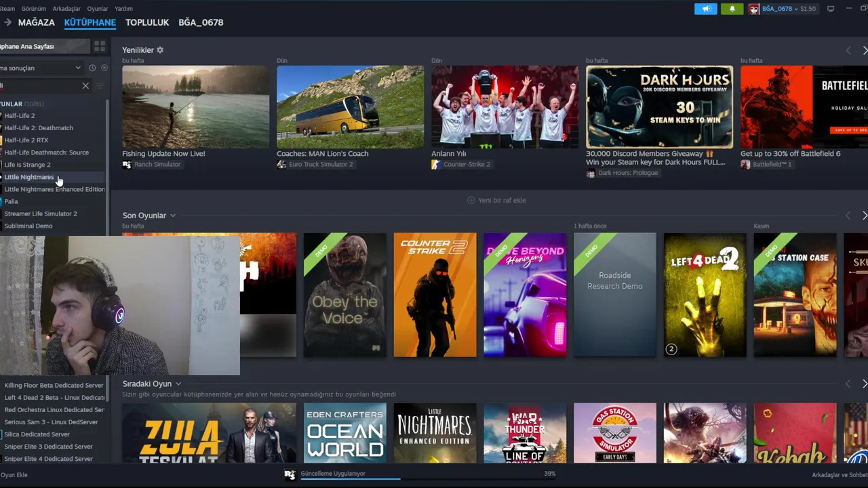
Task: Select Half-Life 2 RTX in list
Action: coord(26,140)
